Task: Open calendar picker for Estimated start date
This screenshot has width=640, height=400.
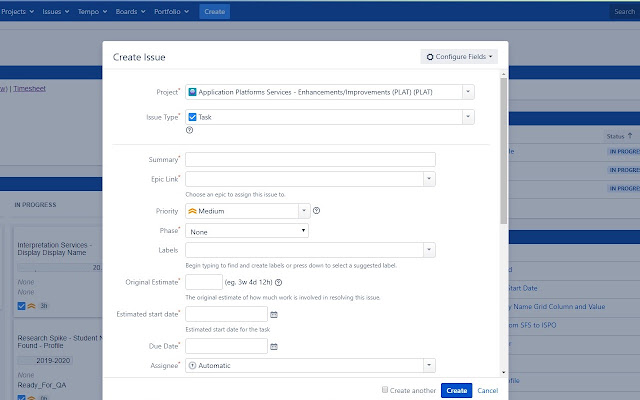Action: point(274,315)
